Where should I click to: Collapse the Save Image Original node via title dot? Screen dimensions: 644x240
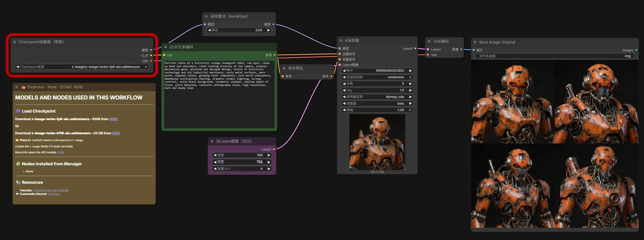tap(475, 42)
